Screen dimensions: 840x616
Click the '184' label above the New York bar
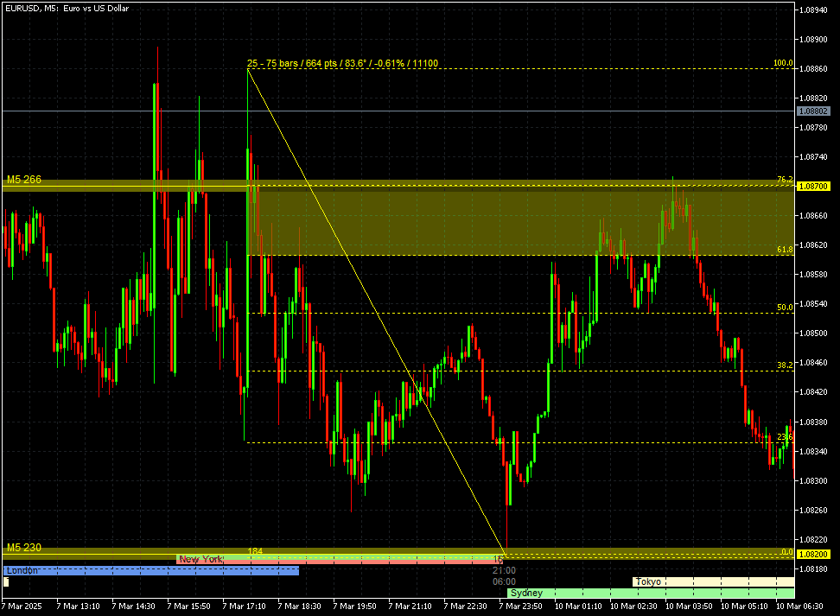click(255, 551)
